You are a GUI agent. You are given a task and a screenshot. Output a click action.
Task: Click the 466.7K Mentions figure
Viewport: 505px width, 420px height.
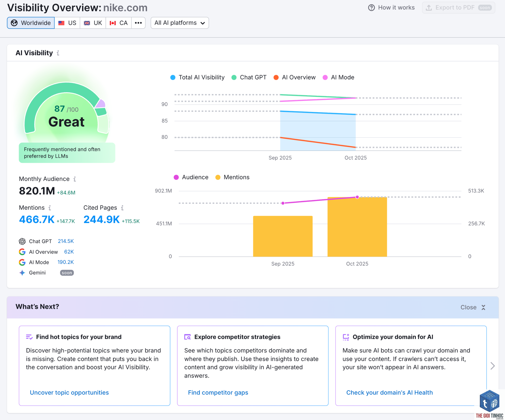(x=37, y=219)
